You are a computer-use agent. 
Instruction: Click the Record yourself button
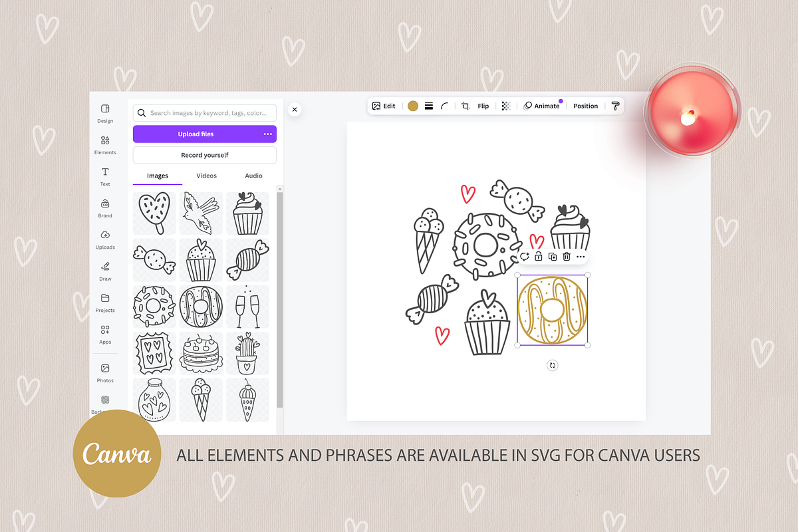[204, 155]
